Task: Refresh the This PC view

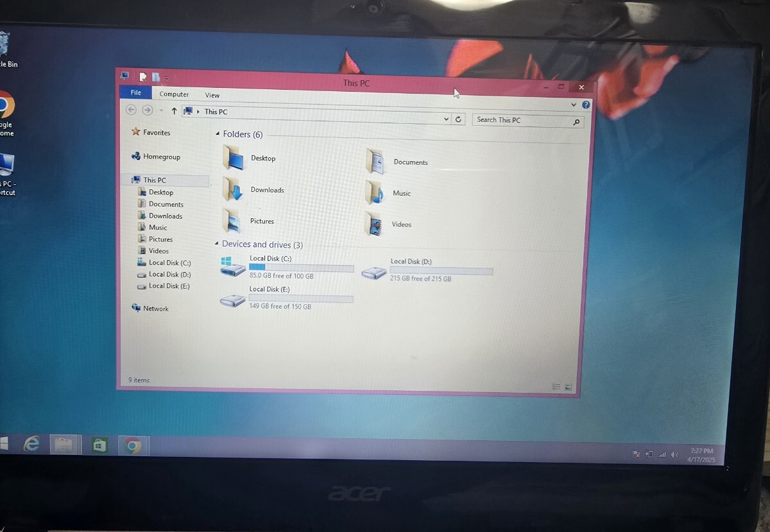Action: (x=458, y=119)
